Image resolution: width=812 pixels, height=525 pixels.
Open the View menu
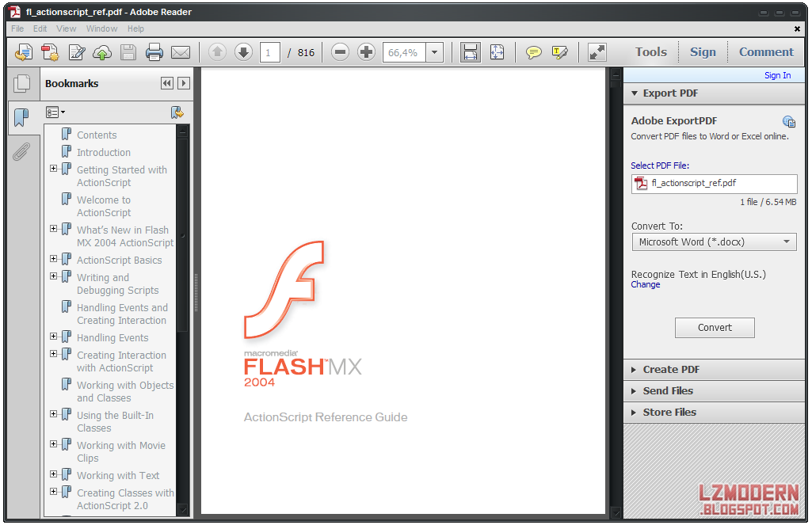67,29
